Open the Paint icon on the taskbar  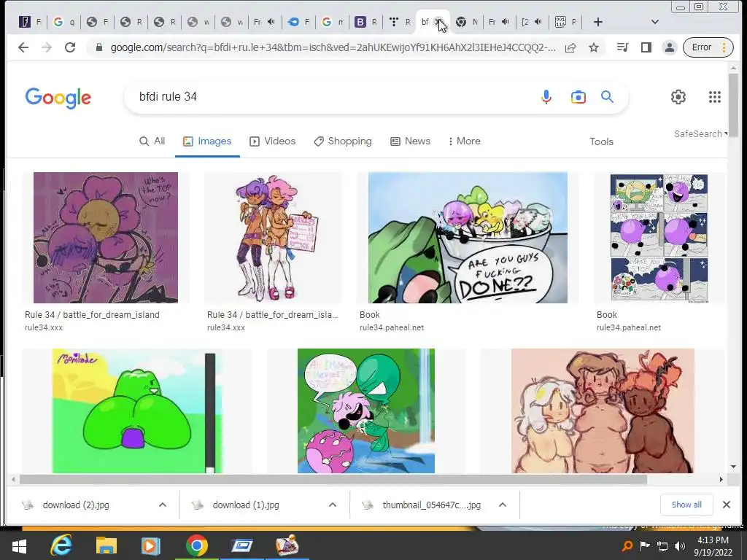pos(287,545)
